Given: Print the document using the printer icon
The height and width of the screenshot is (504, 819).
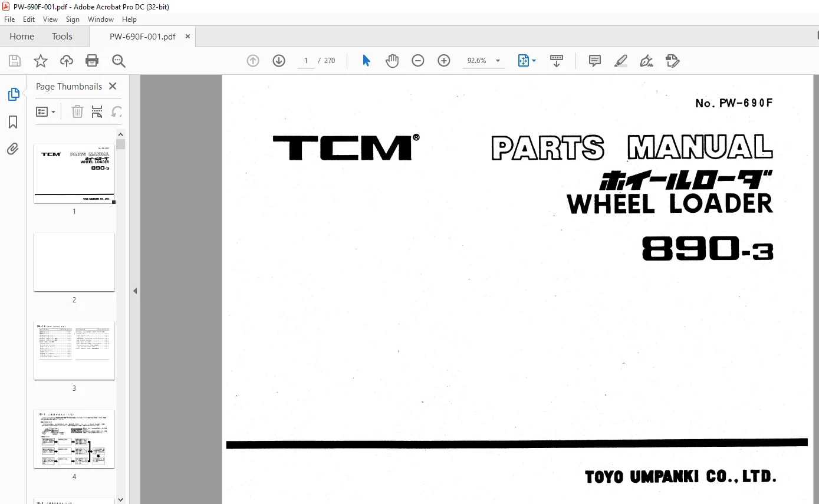Looking at the screenshot, I should pos(92,61).
